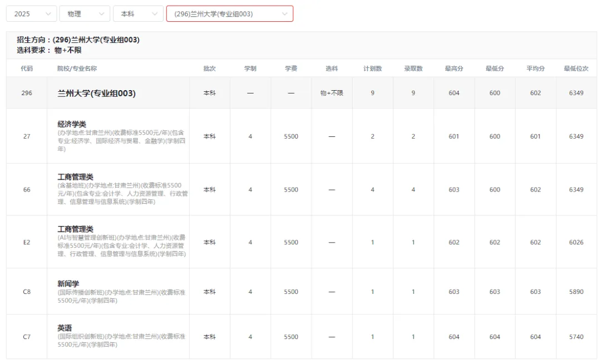The width and height of the screenshot is (601, 364).
Task: Click the 选科 column header
Action: (x=332, y=68)
